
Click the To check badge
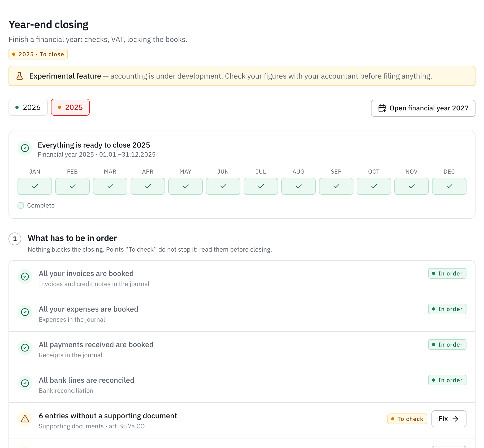point(407,419)
